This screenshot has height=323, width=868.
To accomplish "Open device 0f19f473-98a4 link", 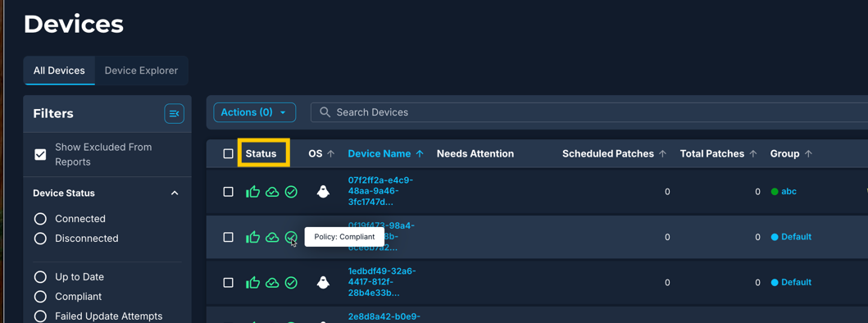I will pos(381,237).
